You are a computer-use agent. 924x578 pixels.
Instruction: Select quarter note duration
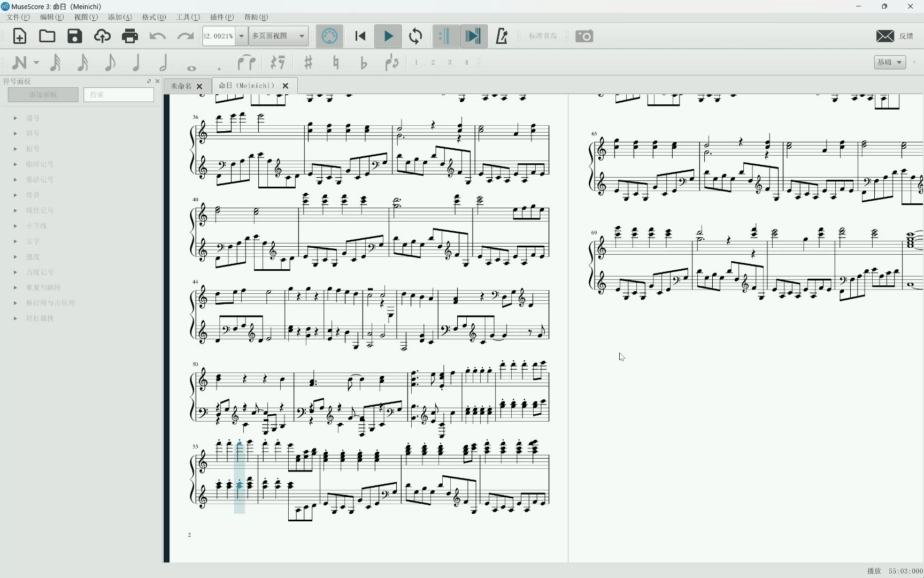pyautogui.click(x=137, y=63)
